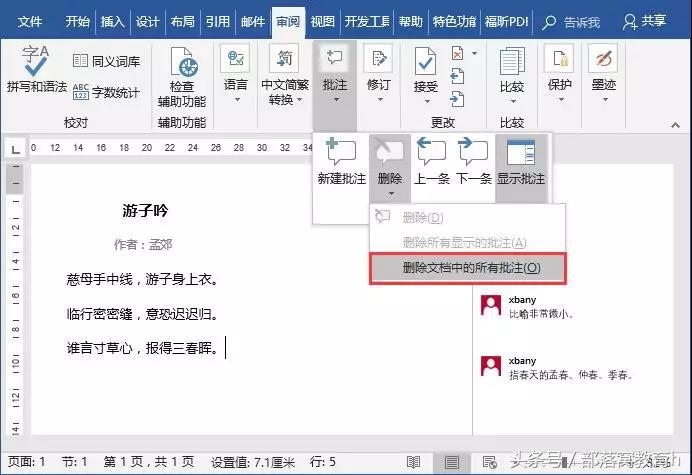The width and height of the screenshot is (692, 475).
Task: Open the 中文简繁转换 conversion tool
Action: pyautogui.click(x=285, y=58)
